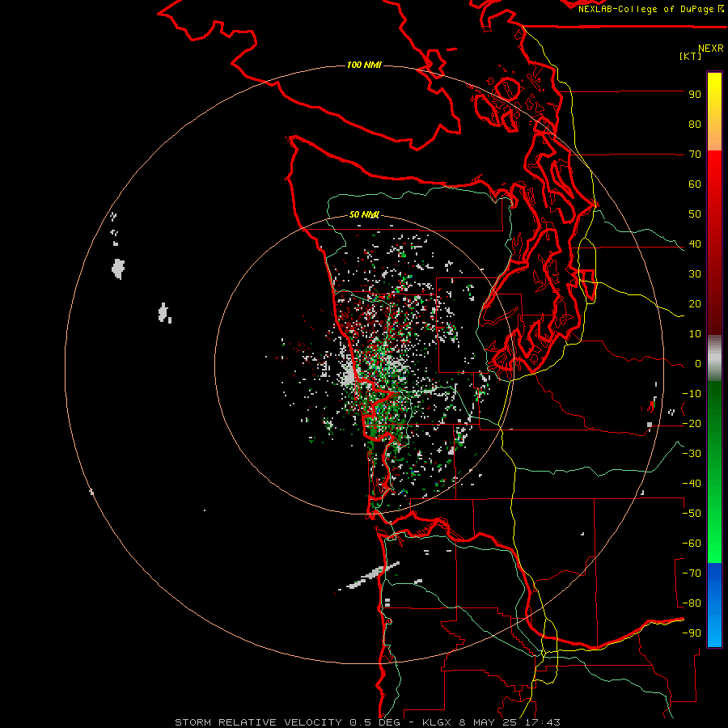The height and width of the screenshot is (728, 728).
Task: Click the 50 value on velocity scale
Action: click(x=695, y=214)
